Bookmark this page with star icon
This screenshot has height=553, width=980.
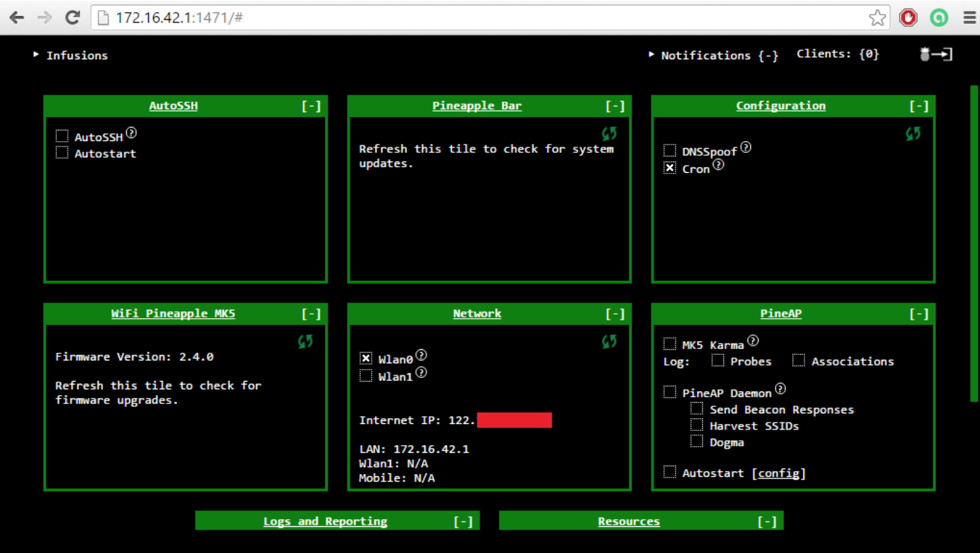click(877, 18)
